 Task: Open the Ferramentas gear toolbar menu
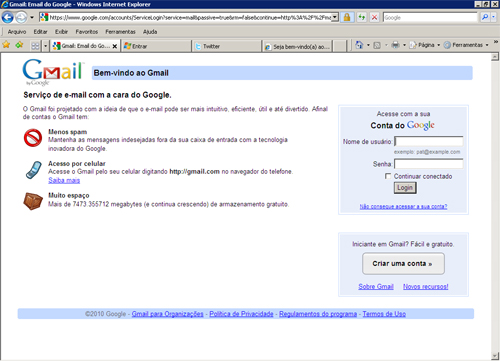click(x=466, y=45)
